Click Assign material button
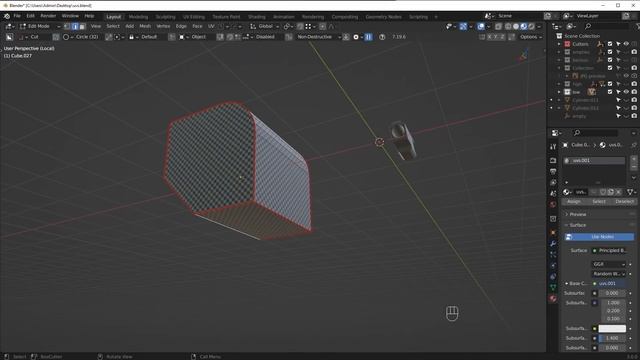Viewport: 640px width, 360px height. 573,202
